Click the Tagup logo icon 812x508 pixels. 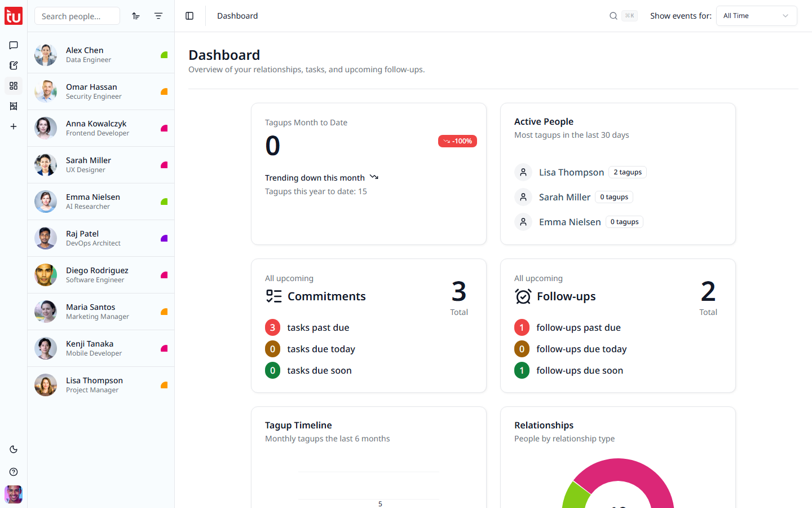(x=14, y=16)
